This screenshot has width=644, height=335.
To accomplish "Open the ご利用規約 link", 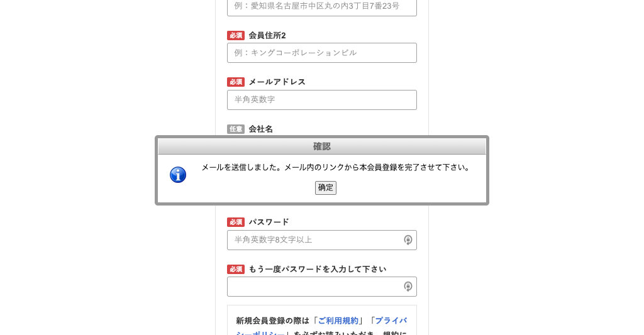I will tap(338, 321).
